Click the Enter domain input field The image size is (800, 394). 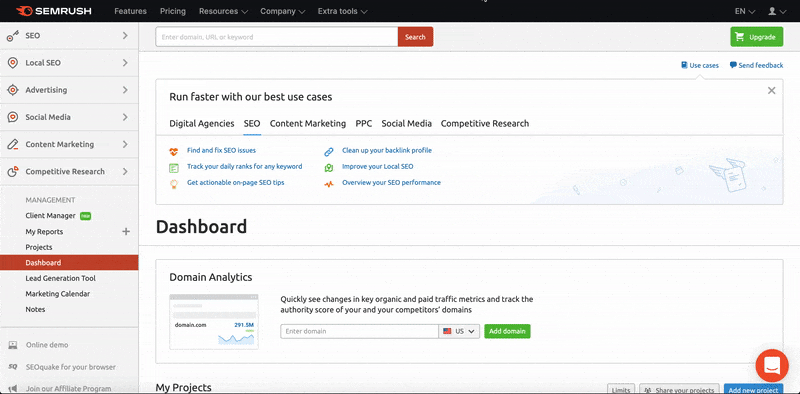pyautogui.click(x=359, y=331)
